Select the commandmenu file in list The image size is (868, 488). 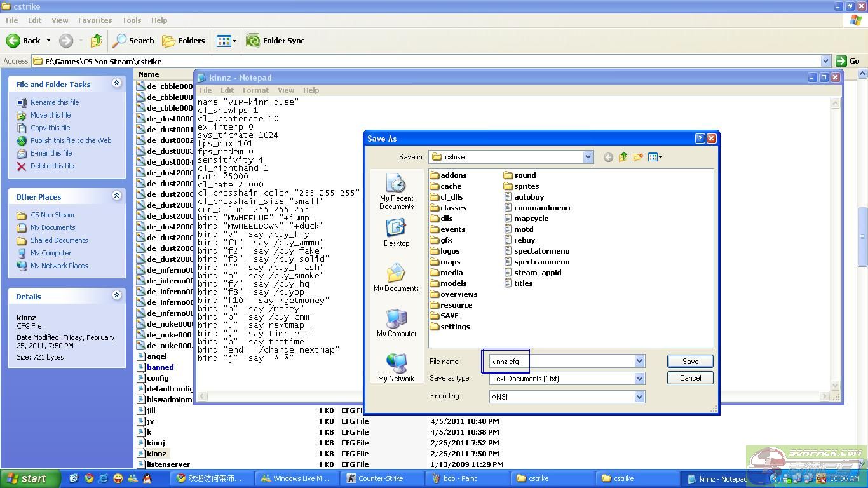point(541,208)
